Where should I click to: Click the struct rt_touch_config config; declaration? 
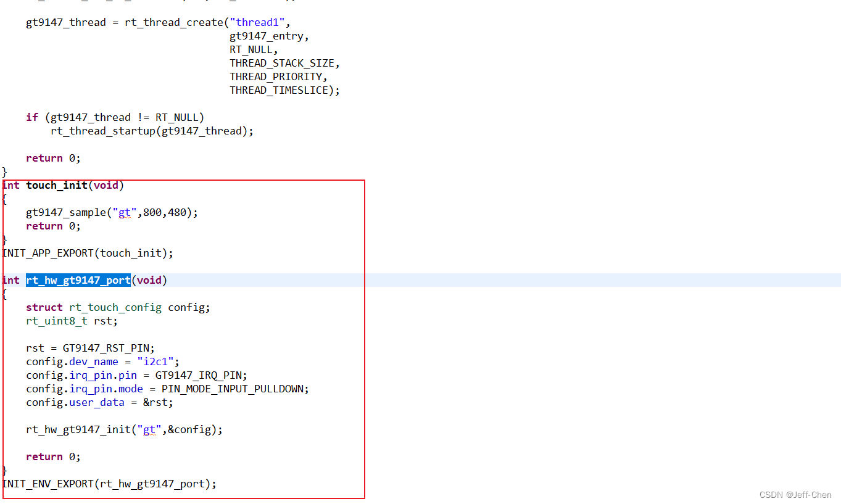(118, 307)
